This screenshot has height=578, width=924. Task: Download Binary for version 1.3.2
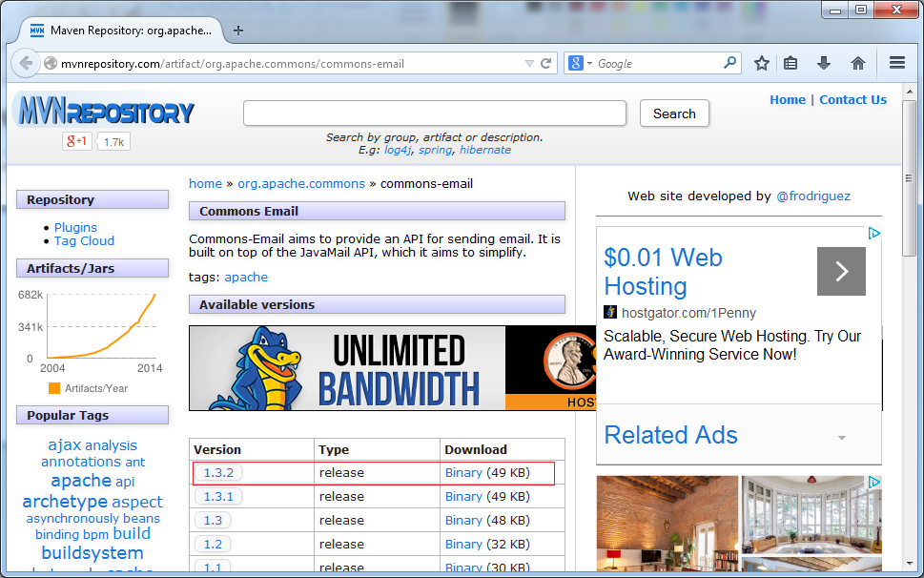(x=463, y=472)
